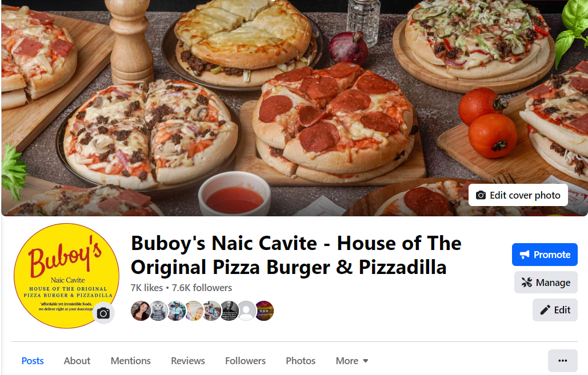Image resolution: width=588 pixels, height=375 pixels.
Task: Open the 7.6K followers link
Action: [202, 288]
